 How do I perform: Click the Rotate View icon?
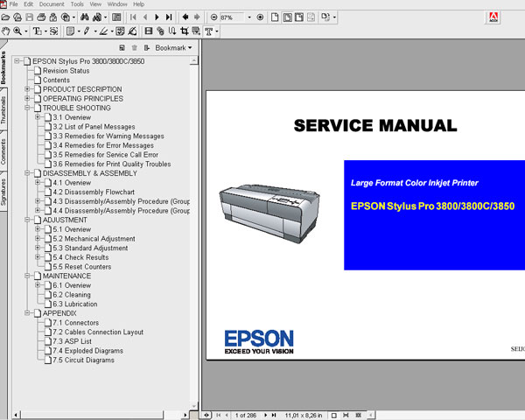pos(325,17)
